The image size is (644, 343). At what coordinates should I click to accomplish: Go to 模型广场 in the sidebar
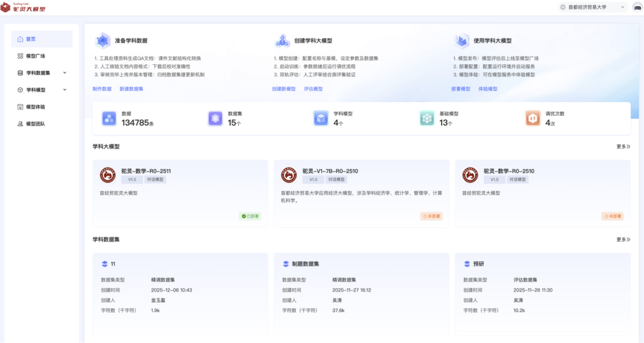[x=36, y=56]
